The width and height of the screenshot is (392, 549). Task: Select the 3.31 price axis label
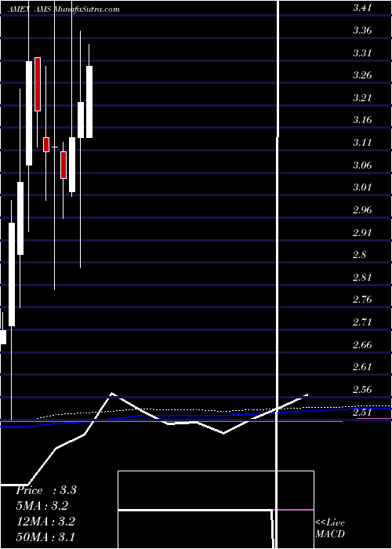click(362, 53)
